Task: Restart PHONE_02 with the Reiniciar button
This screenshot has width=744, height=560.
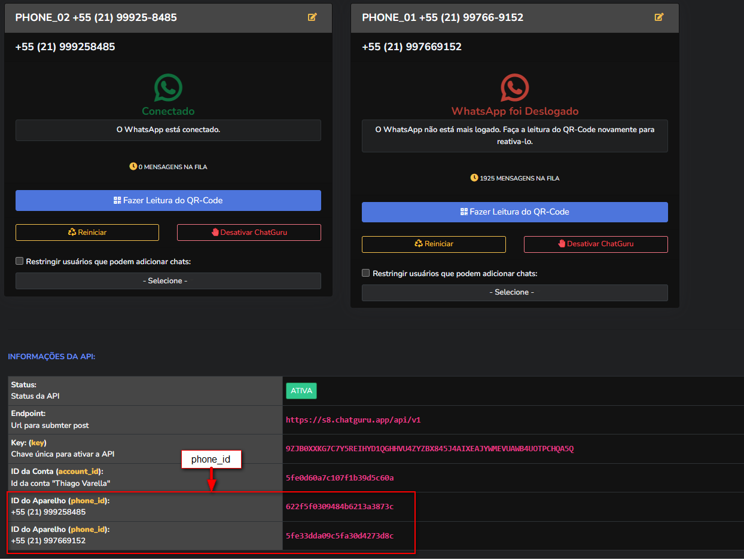Action: tap(87, 232)
